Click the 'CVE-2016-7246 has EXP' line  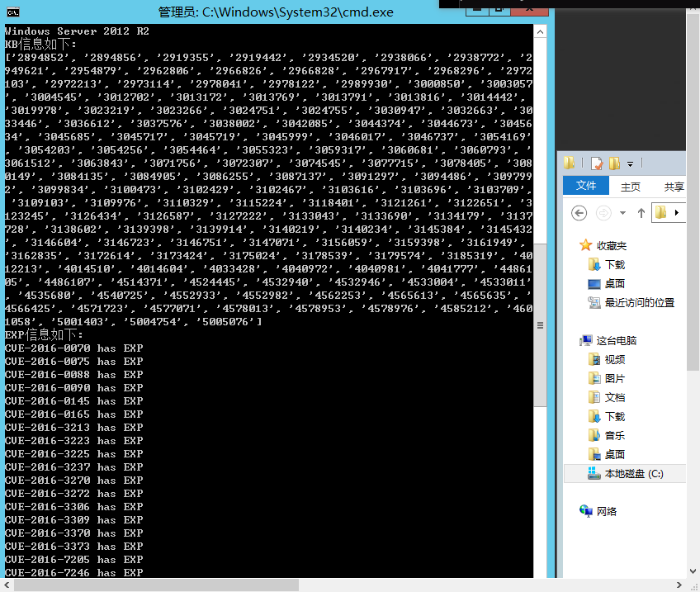point(73,572)
